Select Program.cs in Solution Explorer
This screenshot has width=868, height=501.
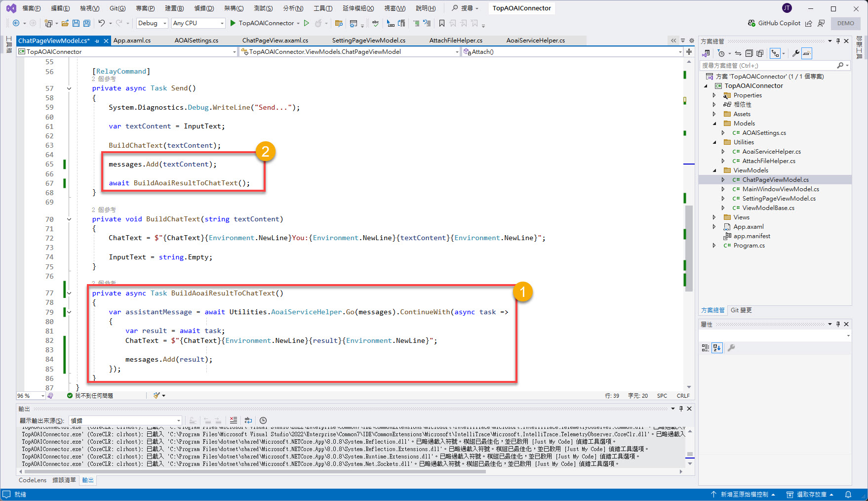(x=749, y=246)
